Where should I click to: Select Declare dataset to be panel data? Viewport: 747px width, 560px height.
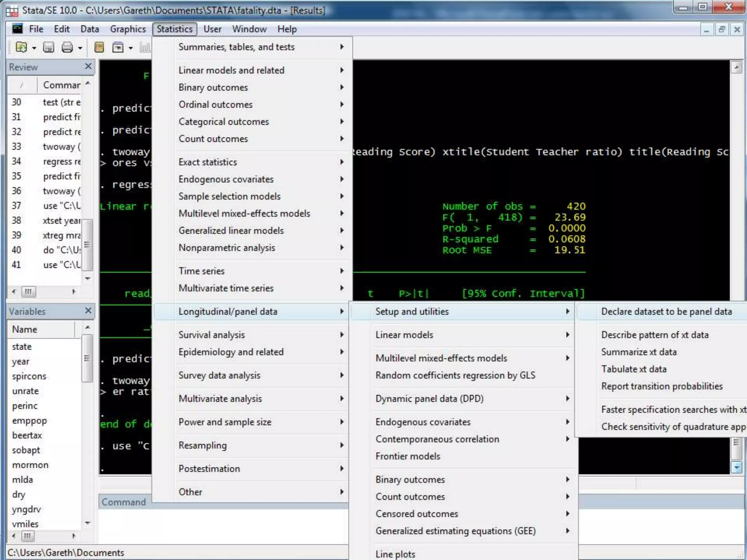tap(666, 312)
